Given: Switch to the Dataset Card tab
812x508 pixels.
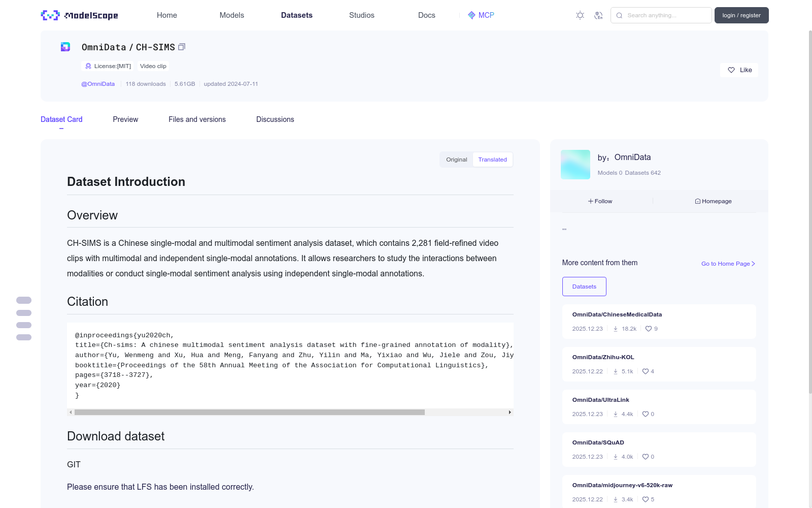Looking at the screenshot, I should (61, 119).
